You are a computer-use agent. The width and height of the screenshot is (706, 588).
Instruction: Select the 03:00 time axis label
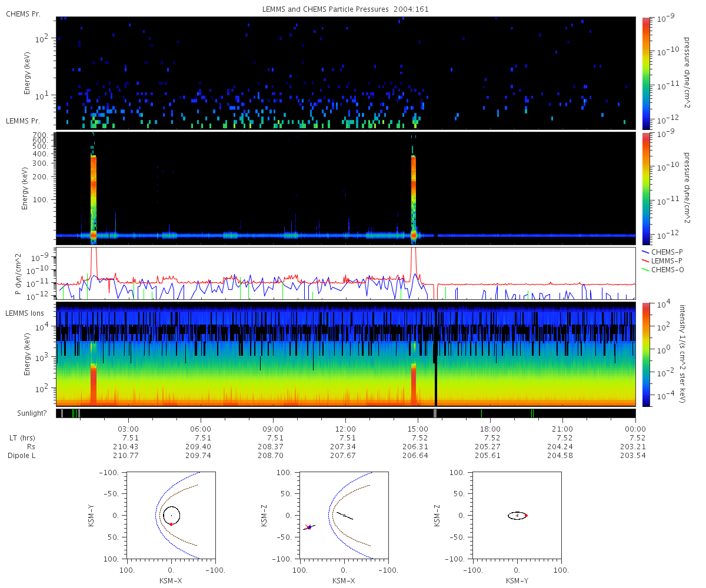128,429
